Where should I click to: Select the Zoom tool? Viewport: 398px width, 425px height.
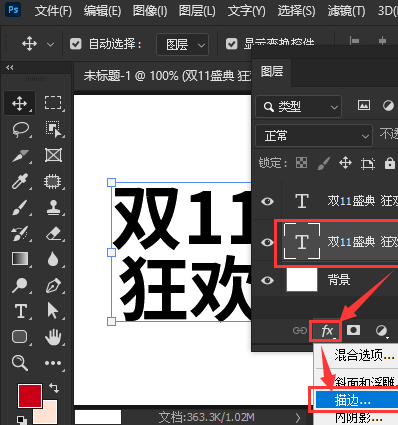19,363
